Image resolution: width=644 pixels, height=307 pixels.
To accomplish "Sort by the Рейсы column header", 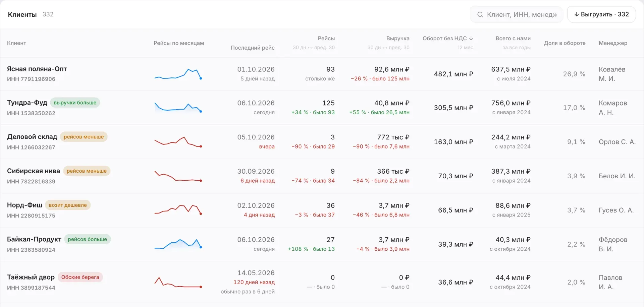I will pyautogui.click(x=326, y=38).
